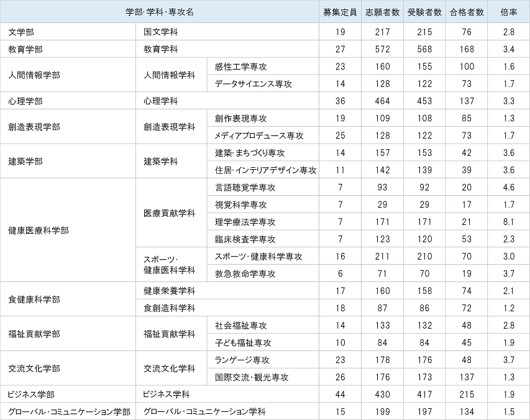Click the 食創造科学科 department cell
The height and width of the screenshot is (420, 530).
pos(169,308)
